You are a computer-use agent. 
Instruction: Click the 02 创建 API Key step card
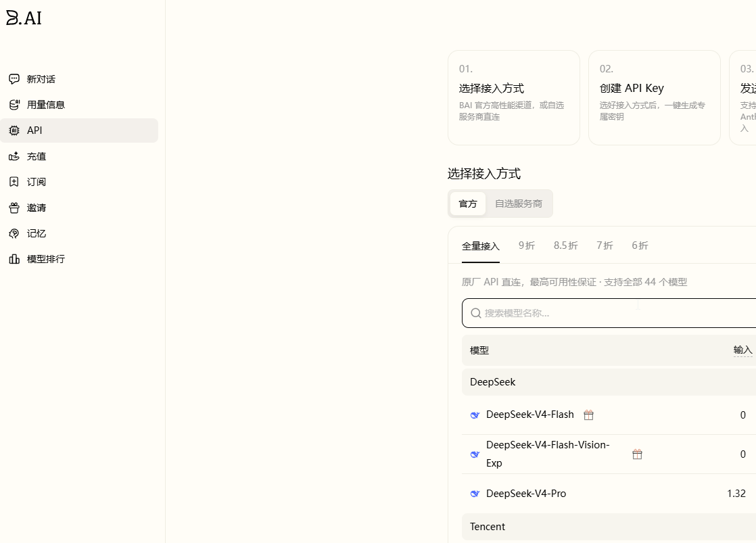(655, 97)
